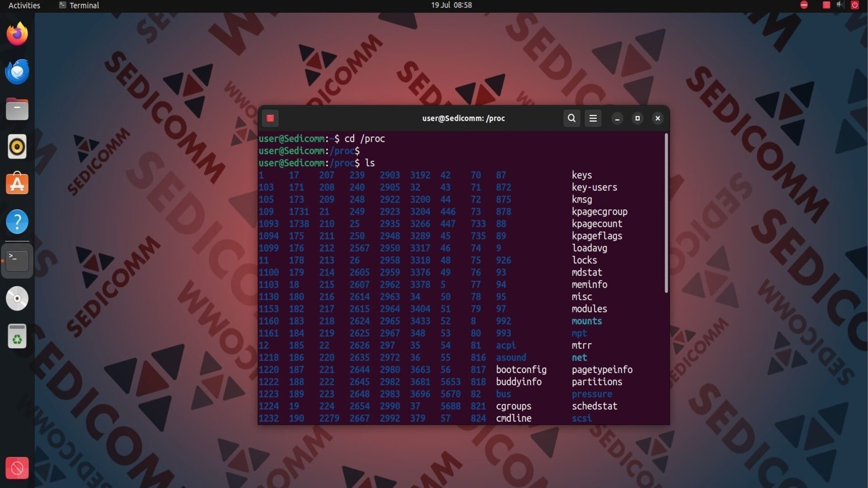Open the Files manager in dock
The image size is (868, 488).
[17, 109]
